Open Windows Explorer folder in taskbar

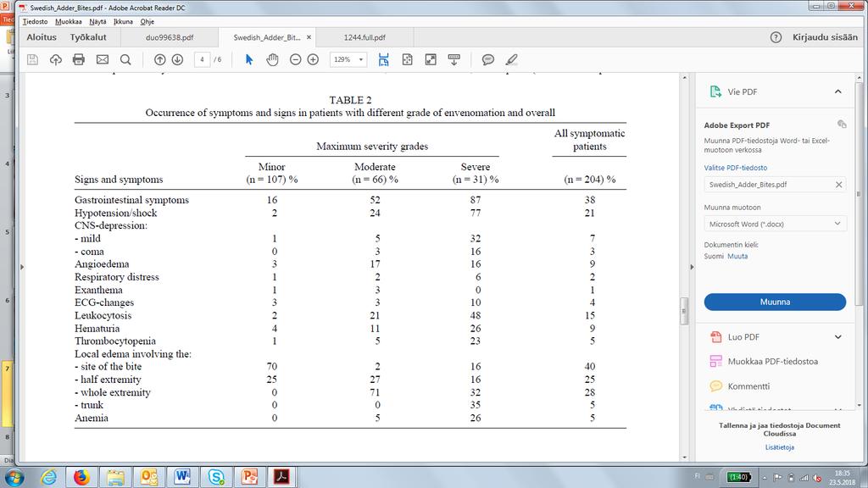[x=115, y=476]
